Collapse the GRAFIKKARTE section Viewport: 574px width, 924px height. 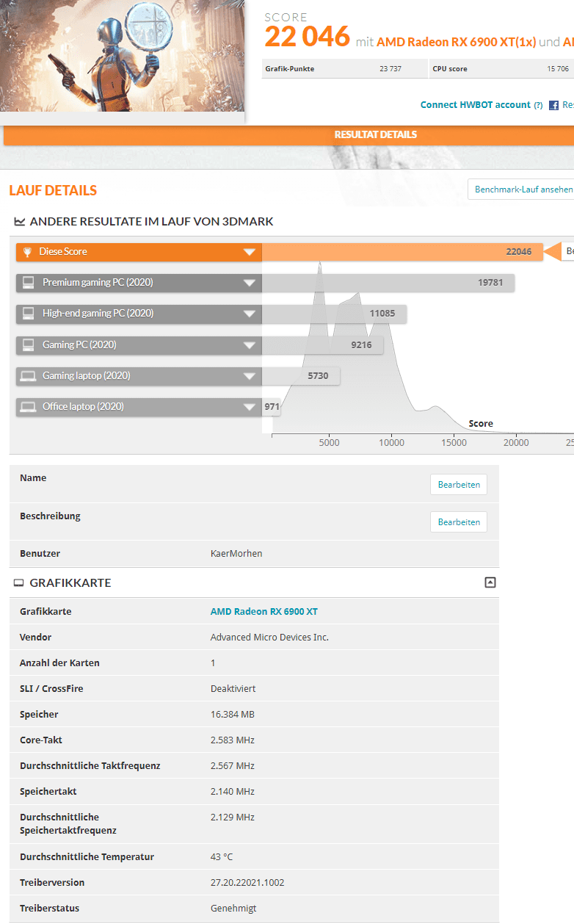pyautogui.click(x=490, y=582)
